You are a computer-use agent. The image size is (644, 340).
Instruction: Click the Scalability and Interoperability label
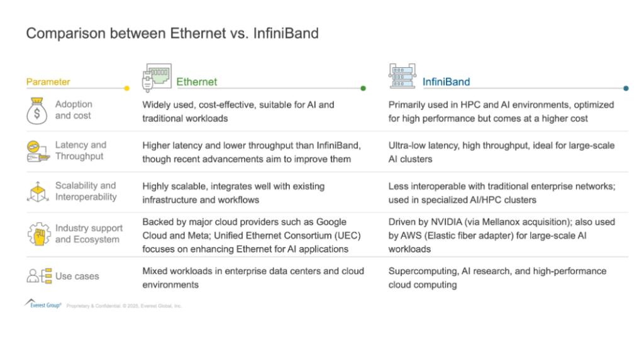click(86, 191)
